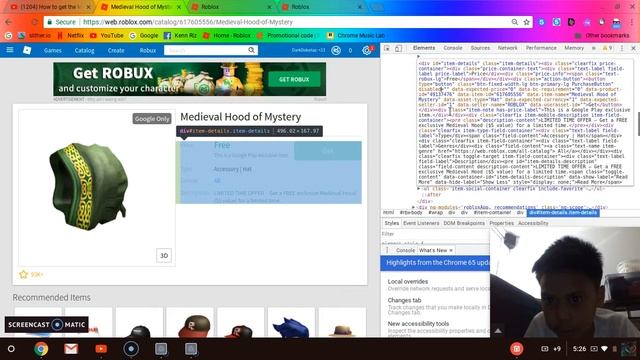Open YouTube app from the shelf
This screenshot has height=360, width=640.
[x=101, y=349]
